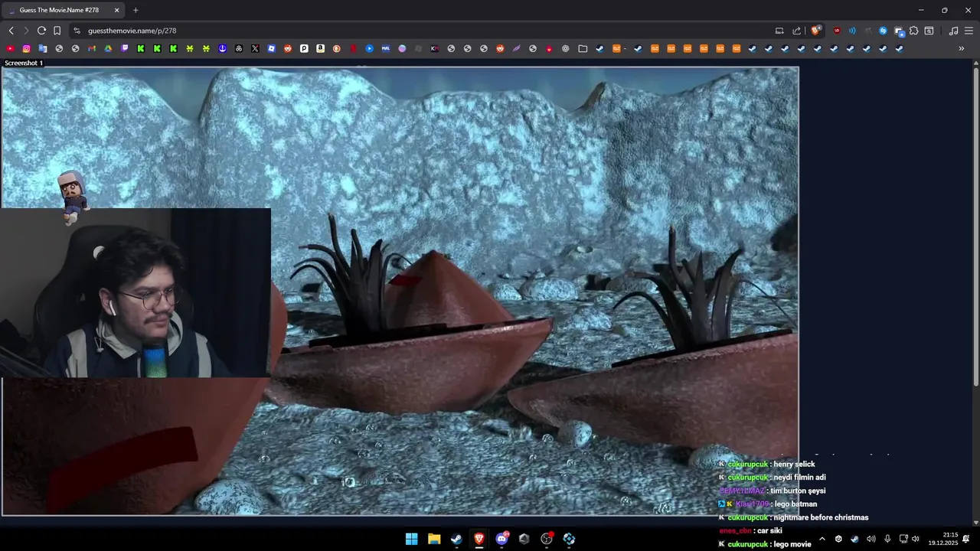This screenshot has width=980, height=551.
Task: Open Steam from the taskbar
Action: pyautogui.click(x=456, y=539)
